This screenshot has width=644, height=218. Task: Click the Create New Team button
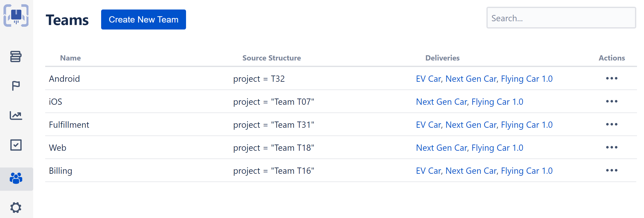(x=143, y=19)
